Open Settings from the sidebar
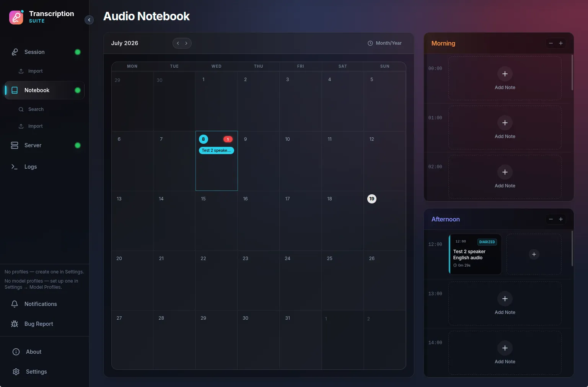 pyautogui.click(x=44, y=372)
